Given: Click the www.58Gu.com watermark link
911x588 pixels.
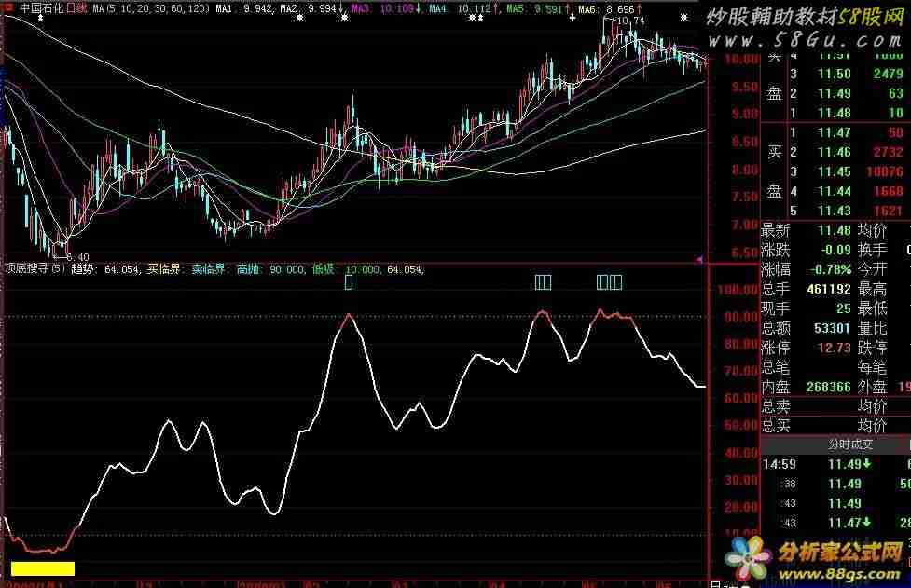Looking at the screenshot, I should point(805,43).
